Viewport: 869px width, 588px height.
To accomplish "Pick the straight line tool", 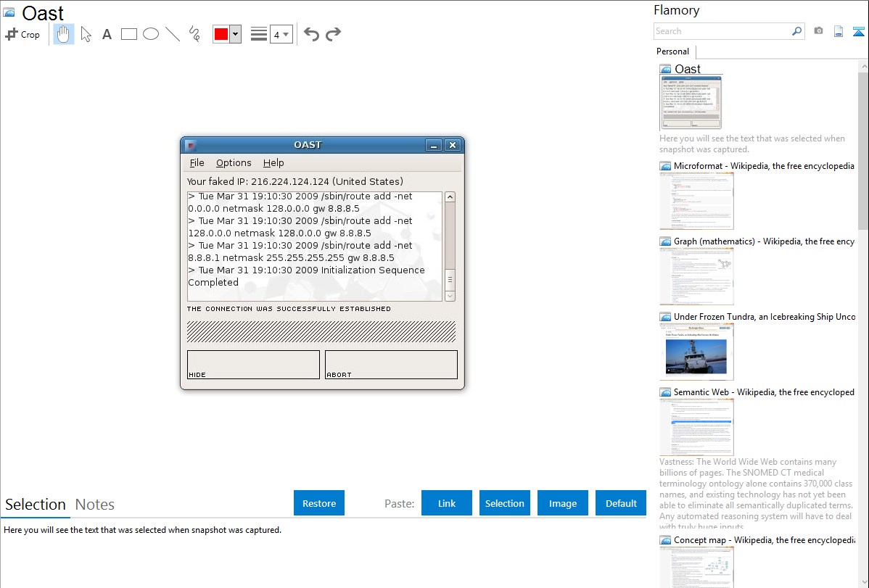I will [173, 34].
